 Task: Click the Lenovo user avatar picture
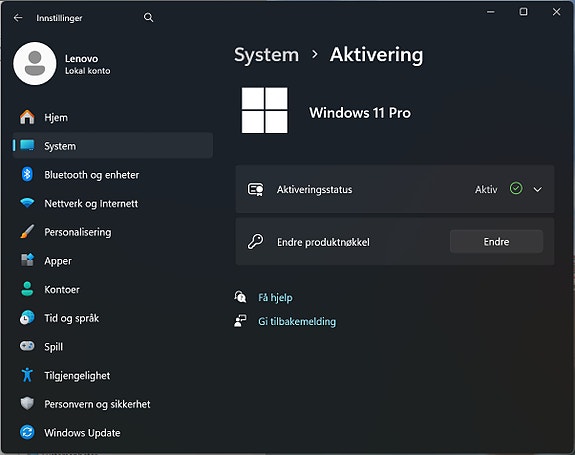coord(35,63)
